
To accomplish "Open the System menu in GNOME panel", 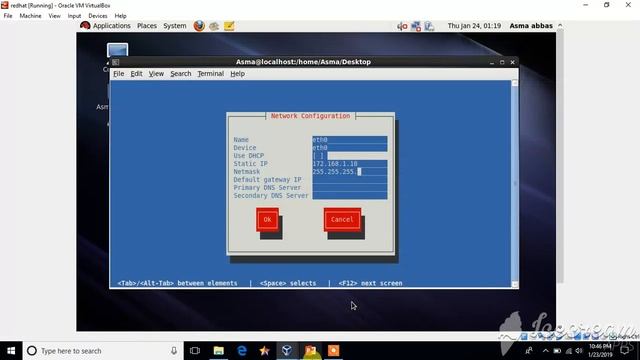I will tap(175, 26).
